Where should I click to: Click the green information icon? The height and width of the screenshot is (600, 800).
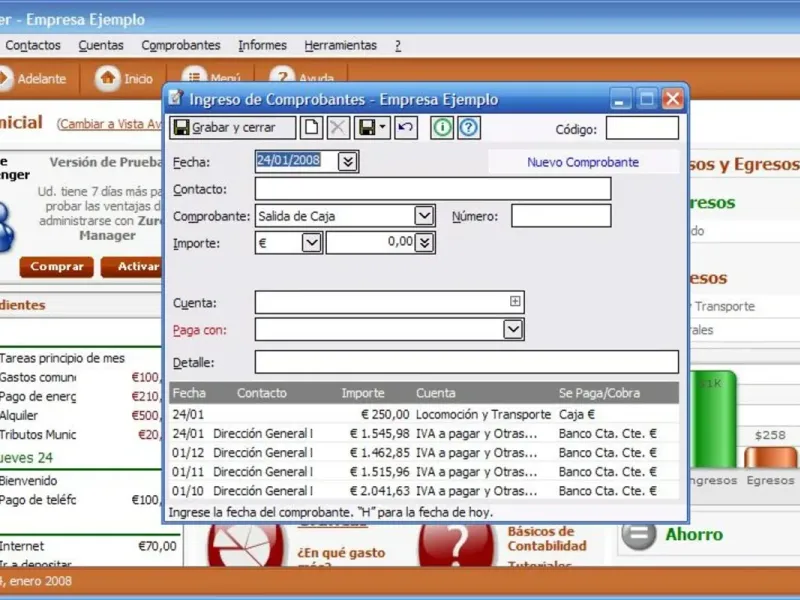tap(442, 128)
